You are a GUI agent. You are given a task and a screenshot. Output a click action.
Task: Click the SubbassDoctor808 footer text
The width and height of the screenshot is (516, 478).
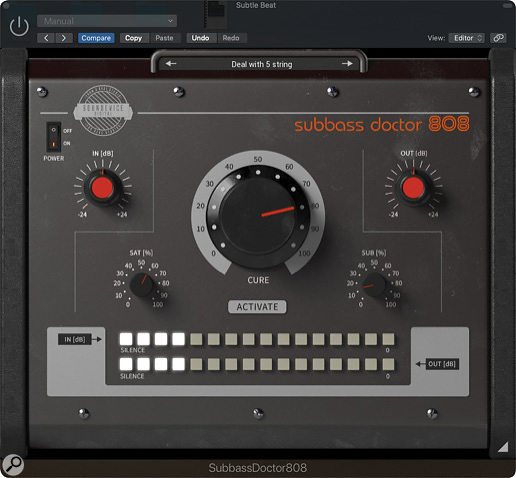tap(258, 468)
